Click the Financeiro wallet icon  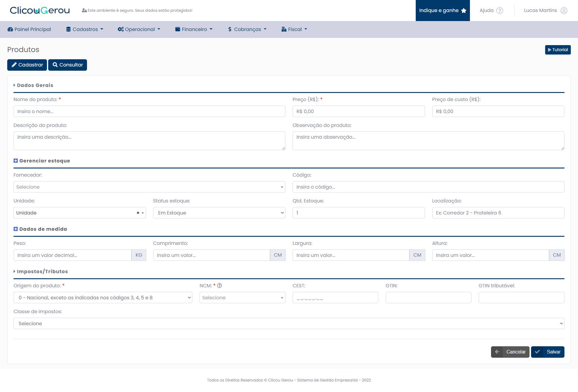tap(178, 29)
